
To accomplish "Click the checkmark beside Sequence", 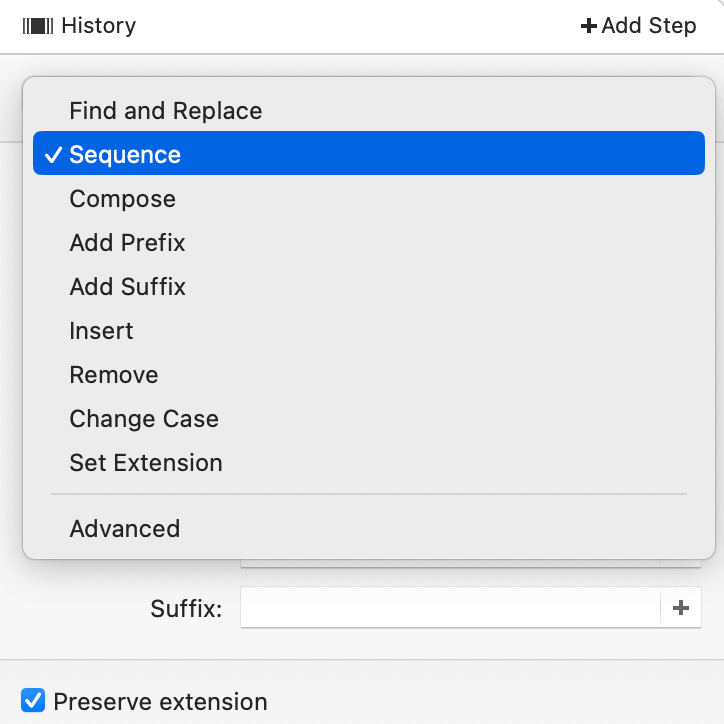I will pyautogui.click(x=52, y=155).
